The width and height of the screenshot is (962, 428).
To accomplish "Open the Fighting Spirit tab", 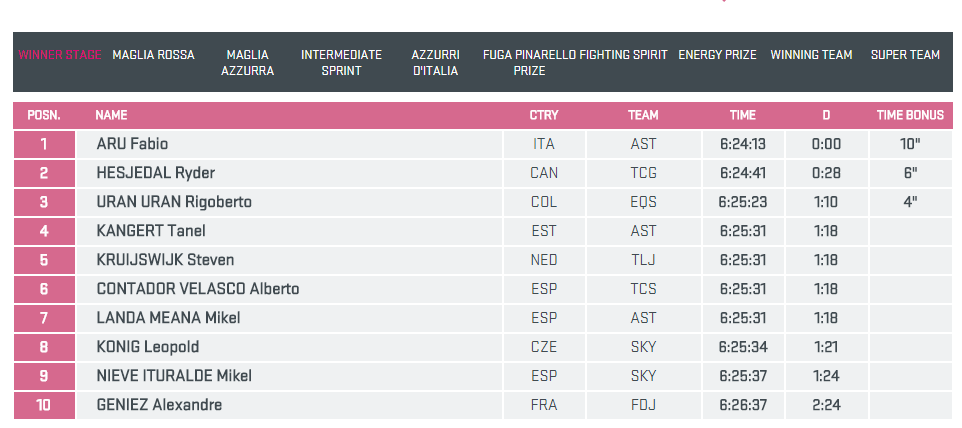I will [x=624, y=55].
